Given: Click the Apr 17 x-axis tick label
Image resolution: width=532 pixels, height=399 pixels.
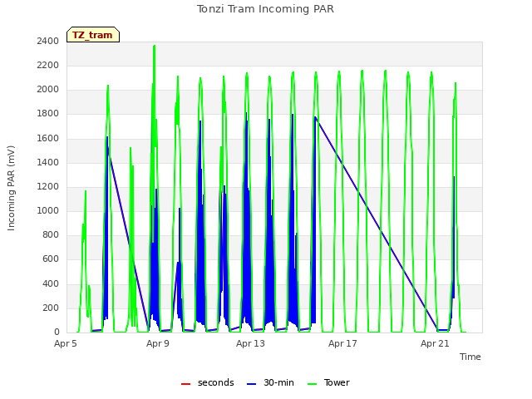Looking at the screenshot, I should pyautogui.click(x=342, y=343).
